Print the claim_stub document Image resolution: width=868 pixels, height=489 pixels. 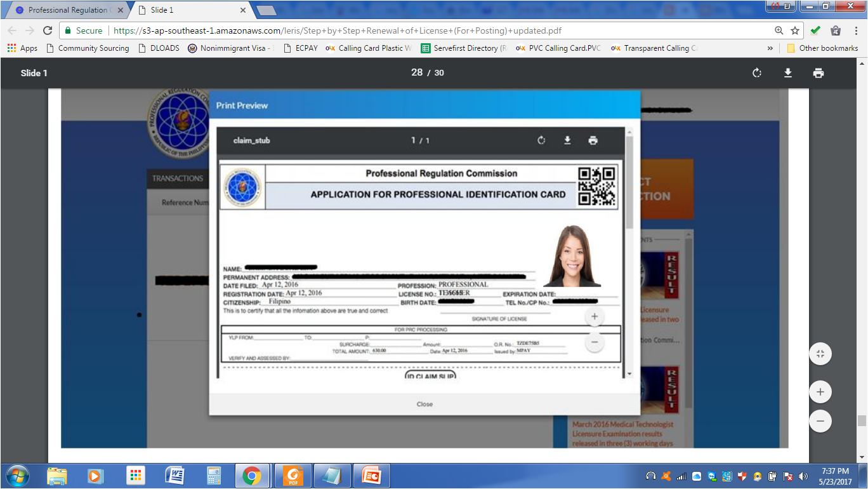click(593, 140)
